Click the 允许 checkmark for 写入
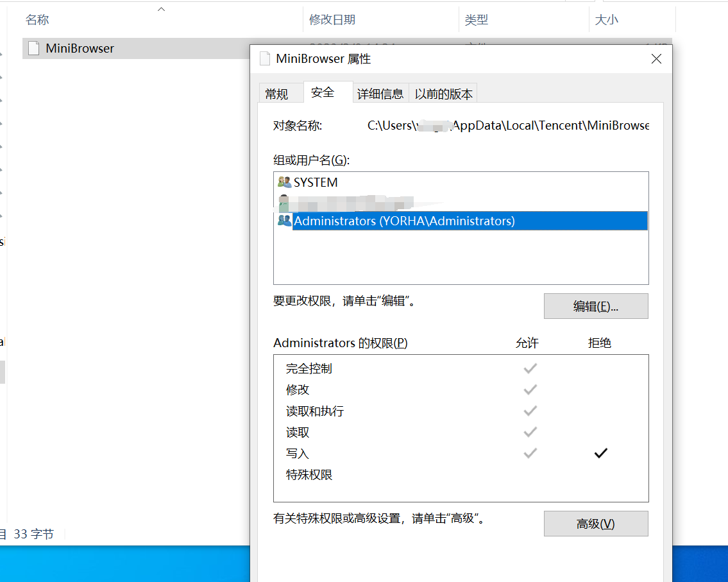This screenshot has height=582, width=728. coord(530,453)
